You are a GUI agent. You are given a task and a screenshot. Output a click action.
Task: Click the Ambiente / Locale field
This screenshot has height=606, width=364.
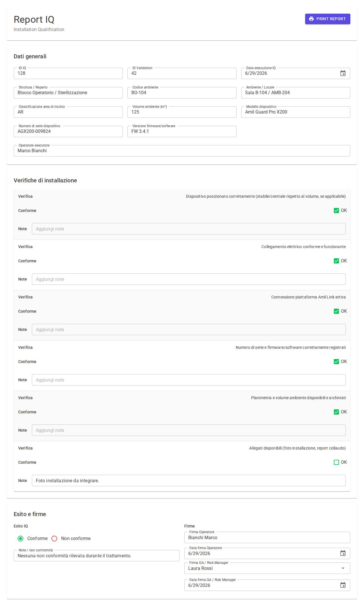296,93
